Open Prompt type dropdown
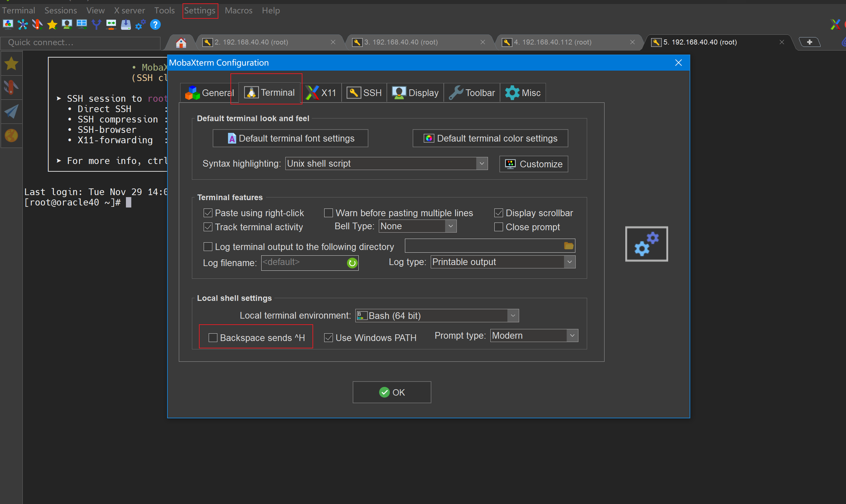The height and width of the screenshot is (504, 846). coord(534,336)
